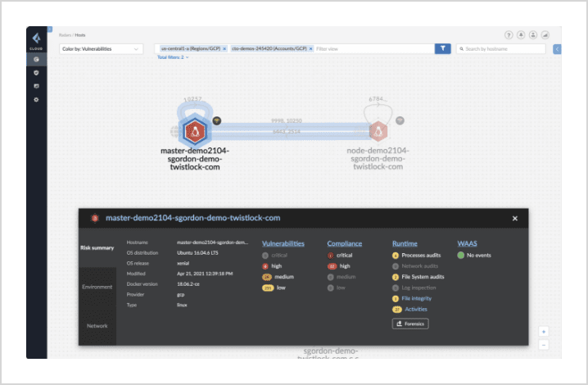Viewport: 588px width, 385px height.
Task: Click the Hosts breadcrumb
Action: click(x=80, y=35)
